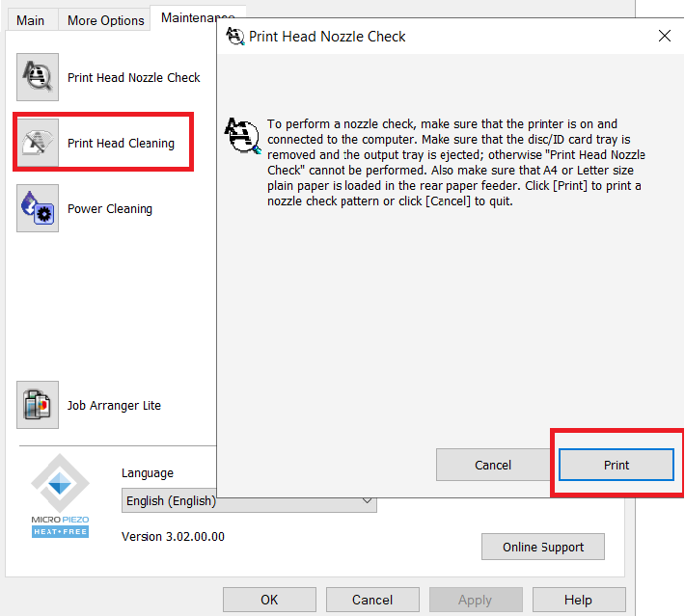Open Print Head Cleaning utility icon
685x616 pixels.
[x=38, y=143]
